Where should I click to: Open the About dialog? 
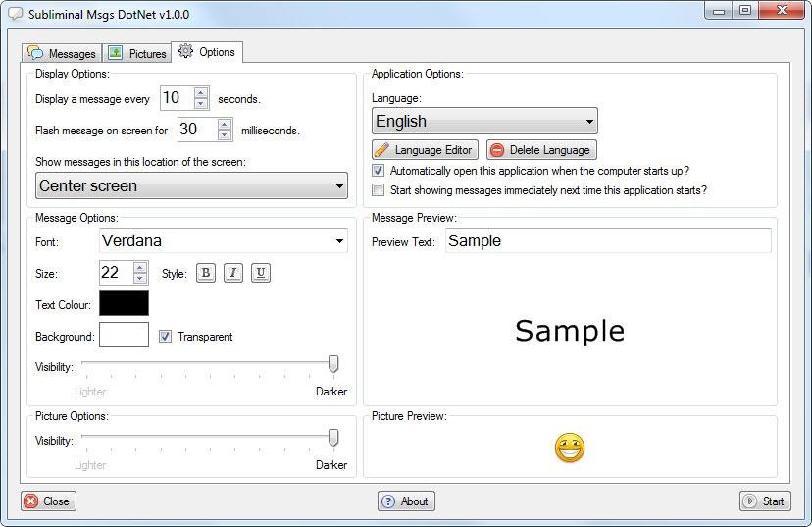coord(406,501)
